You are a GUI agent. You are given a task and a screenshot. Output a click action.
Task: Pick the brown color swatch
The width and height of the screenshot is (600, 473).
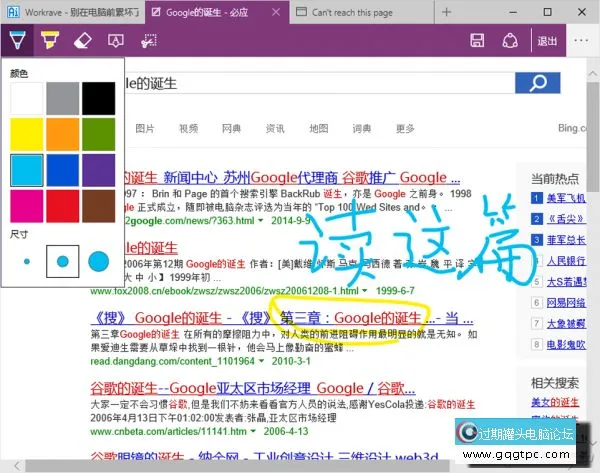point(98,206)
